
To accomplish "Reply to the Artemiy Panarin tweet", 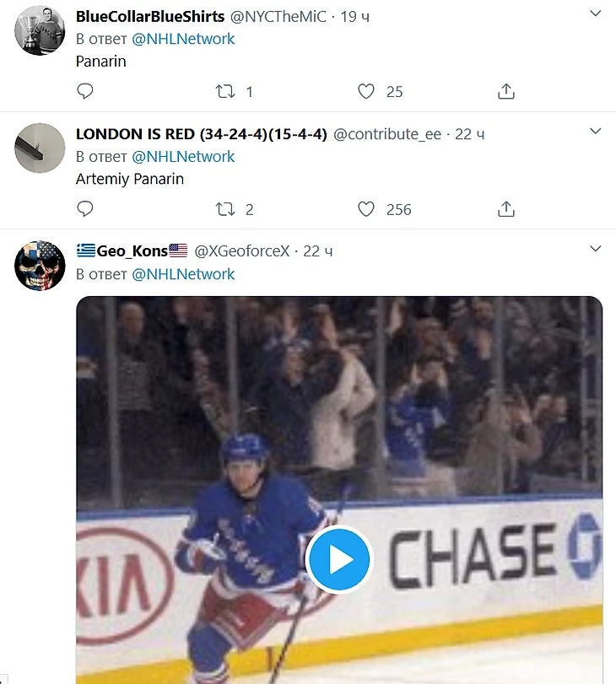I will pos(84,208).
